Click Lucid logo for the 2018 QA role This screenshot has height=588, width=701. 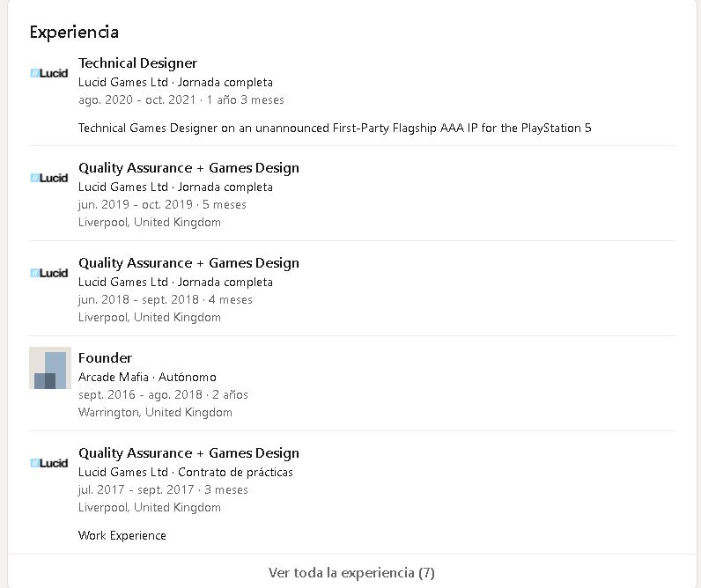[x=49, y=273]
